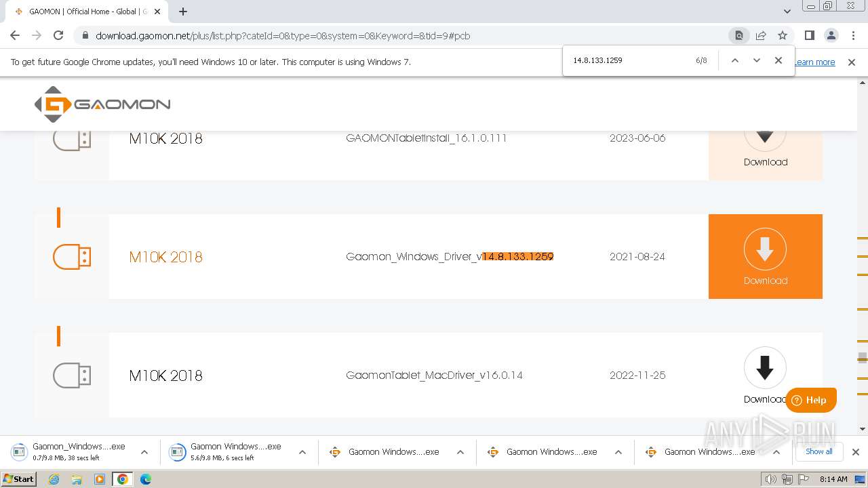Image resolution: width=868 pixels, height=488 pixels.
Task: Close the downloads shelf
Action: [856, 452]
